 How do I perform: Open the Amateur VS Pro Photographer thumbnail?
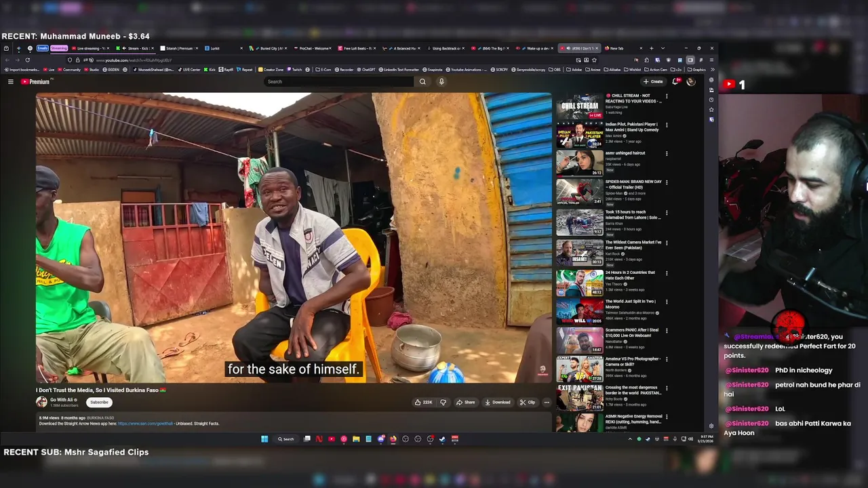pyautogui.click(x=580, y=369)
